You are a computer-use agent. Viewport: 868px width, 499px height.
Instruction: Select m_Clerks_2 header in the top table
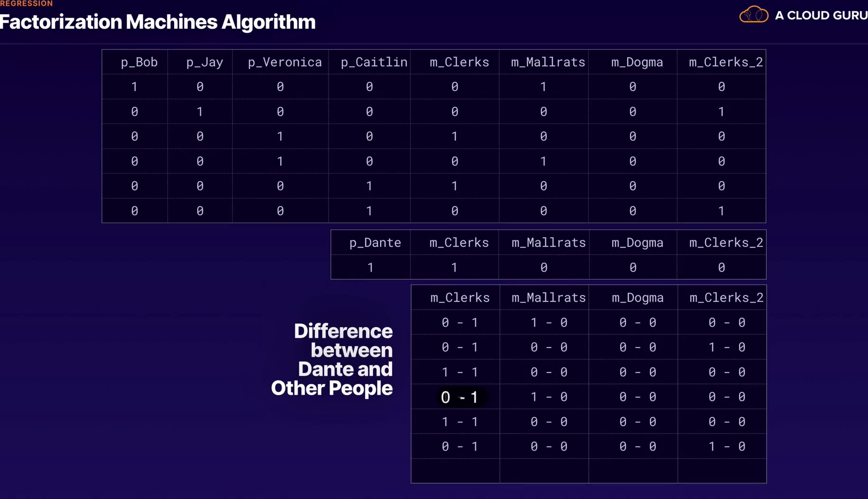tap(726, 62)
